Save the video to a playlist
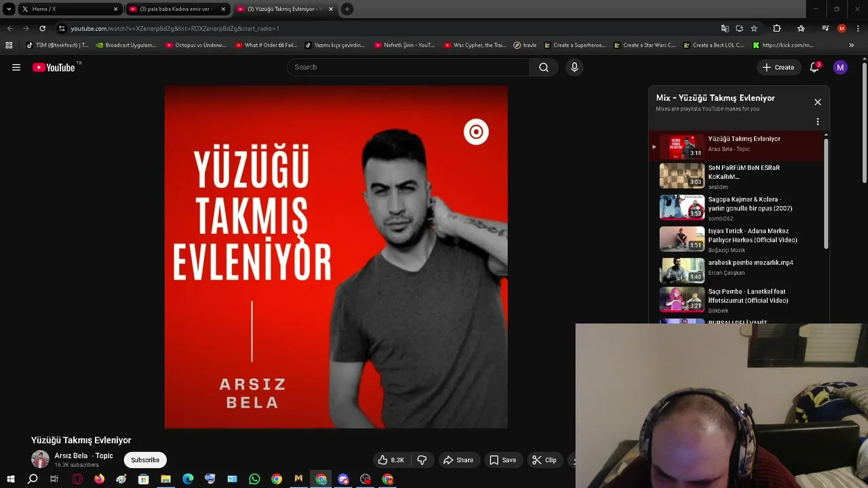 coord(503,460)
